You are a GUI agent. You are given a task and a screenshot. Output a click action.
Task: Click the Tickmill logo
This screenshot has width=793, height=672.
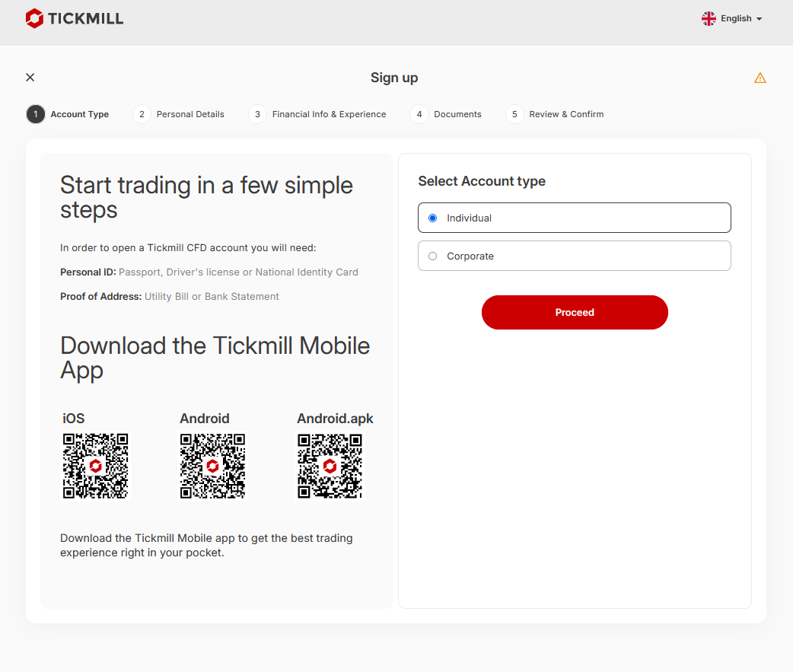point(75,19)
